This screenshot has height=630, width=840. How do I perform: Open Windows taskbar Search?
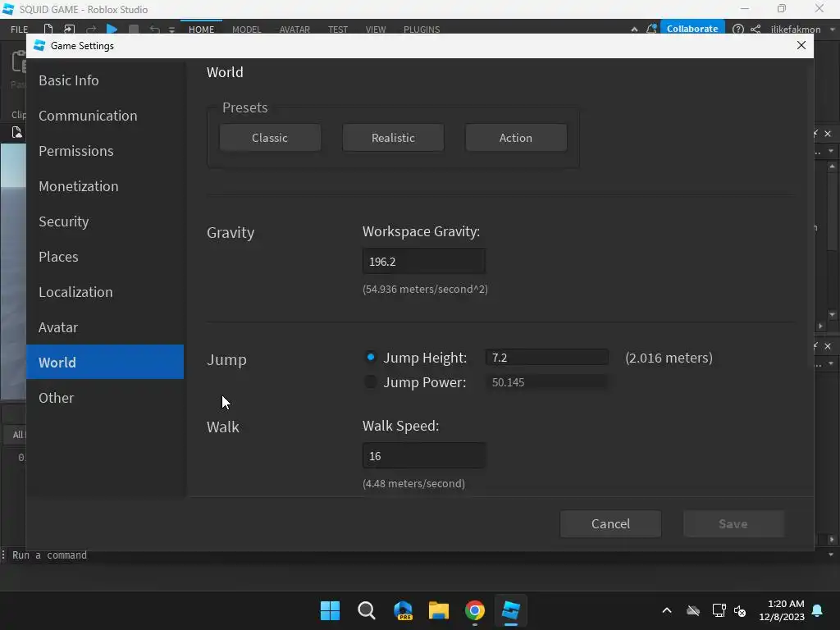click(x=367, y=610)
